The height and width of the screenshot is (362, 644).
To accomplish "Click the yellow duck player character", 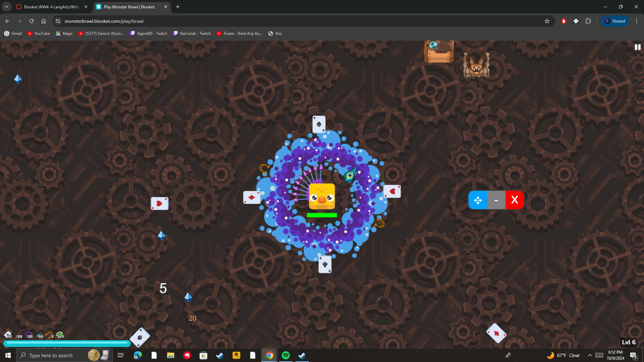I will tap(322, 196).
